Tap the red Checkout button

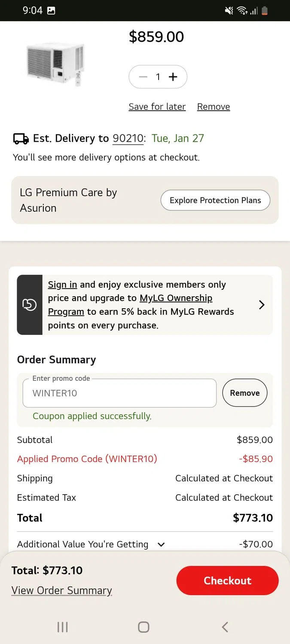pos(227,580)
